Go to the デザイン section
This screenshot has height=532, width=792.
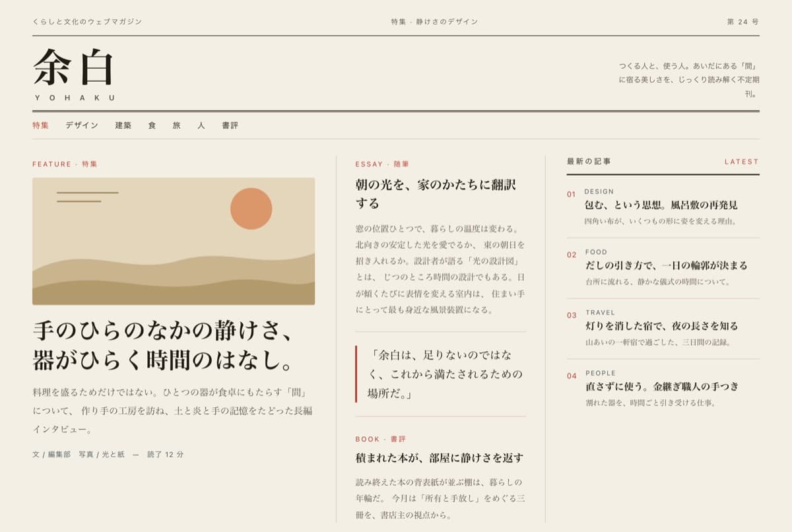tap(82, 125)
